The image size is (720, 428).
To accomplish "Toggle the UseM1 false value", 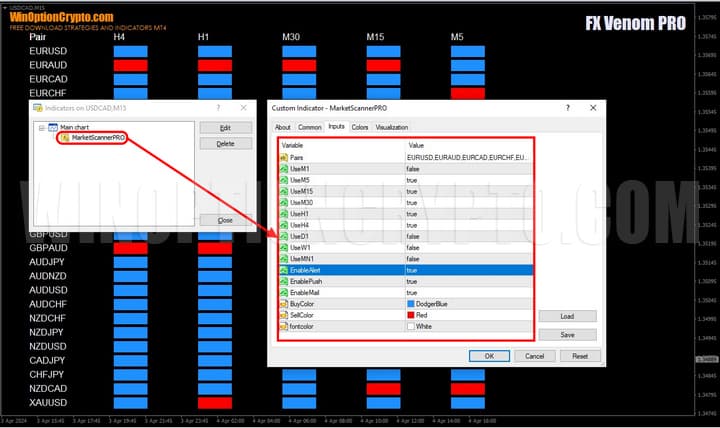I will (469, 169).
